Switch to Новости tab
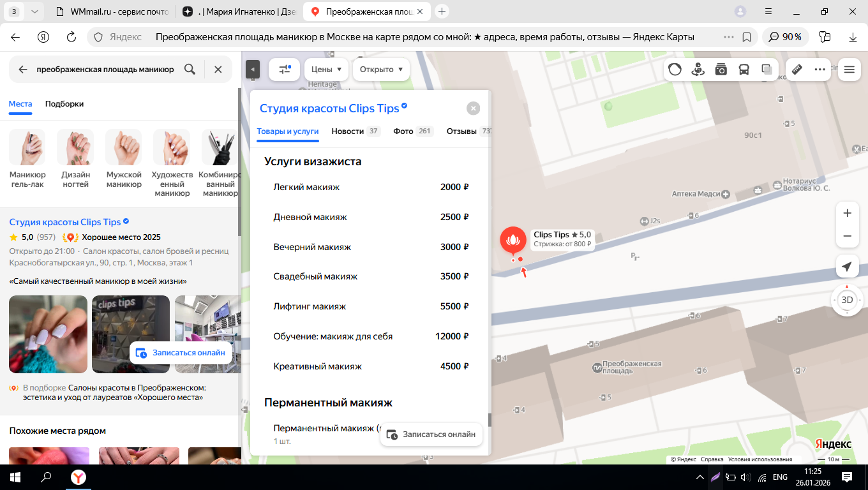This screenshot has width=868, height=490. [355, 131]
